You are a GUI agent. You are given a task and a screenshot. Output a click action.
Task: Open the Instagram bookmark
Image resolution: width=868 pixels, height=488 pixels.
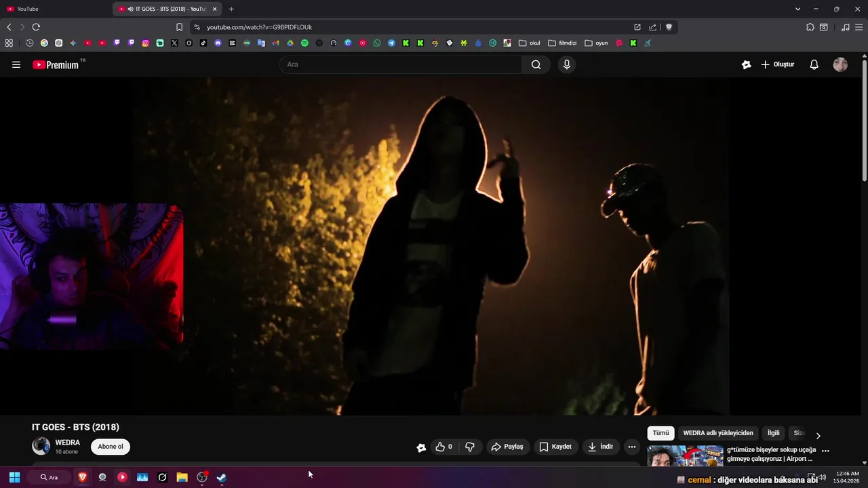(x=145, y=43)
